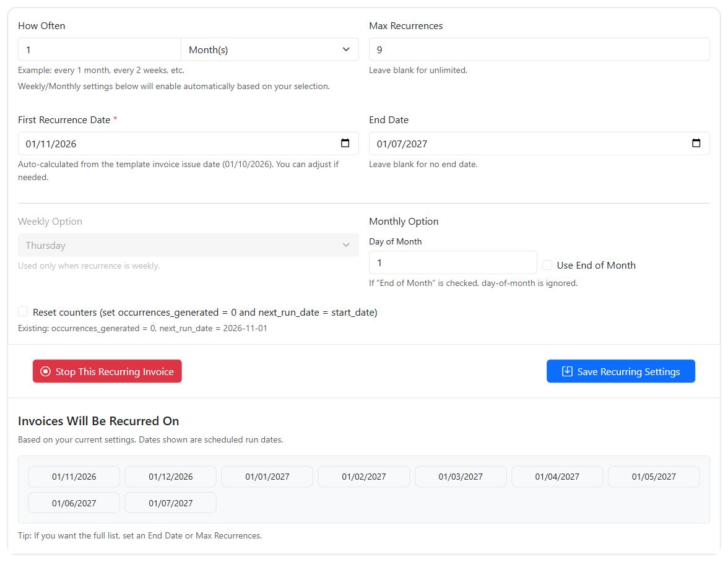
Task: Focus the Day of Month field
Action: [453, 262]
